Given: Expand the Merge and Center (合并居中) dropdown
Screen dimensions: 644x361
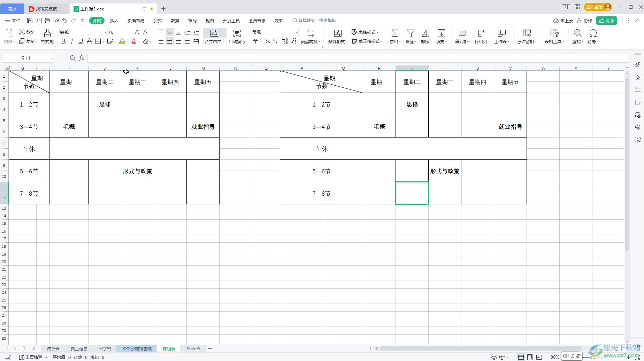Looking at the screenshot, I should (223, 42).
